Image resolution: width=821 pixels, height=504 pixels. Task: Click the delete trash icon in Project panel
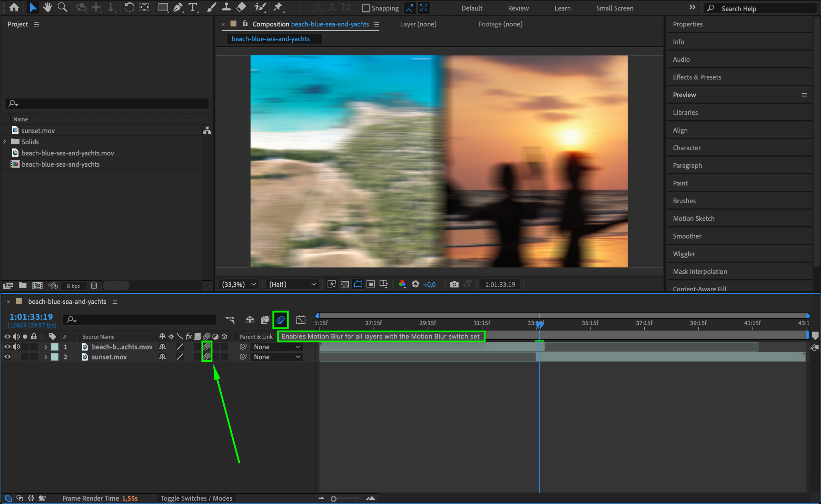click(x=94, y=285)
